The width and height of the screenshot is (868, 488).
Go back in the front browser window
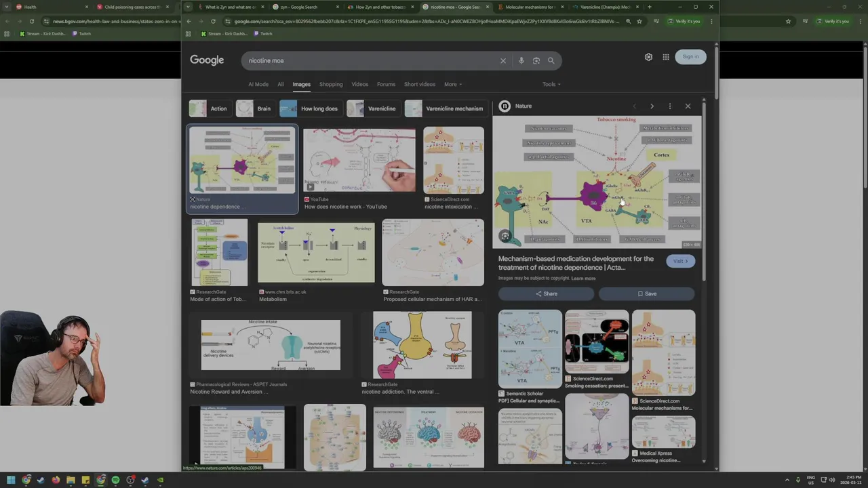(189, 21)
